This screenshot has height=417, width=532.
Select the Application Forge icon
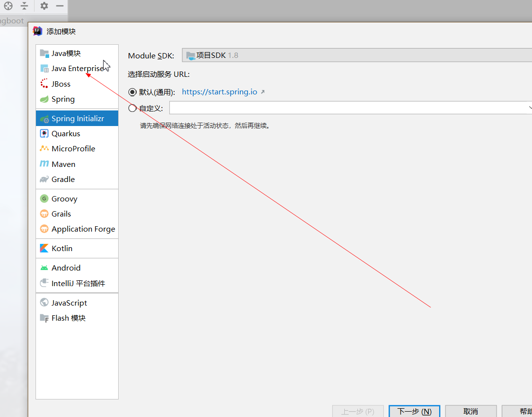pos(44,229)
